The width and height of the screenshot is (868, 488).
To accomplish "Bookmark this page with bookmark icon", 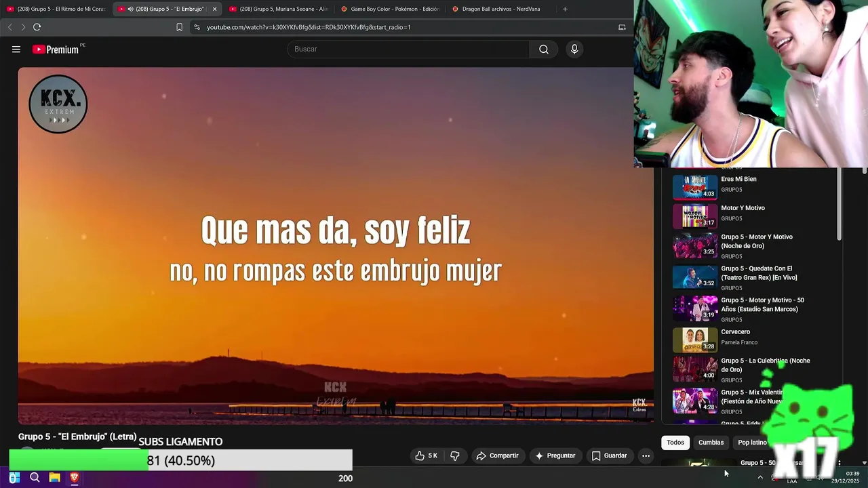I will point(179,27).
